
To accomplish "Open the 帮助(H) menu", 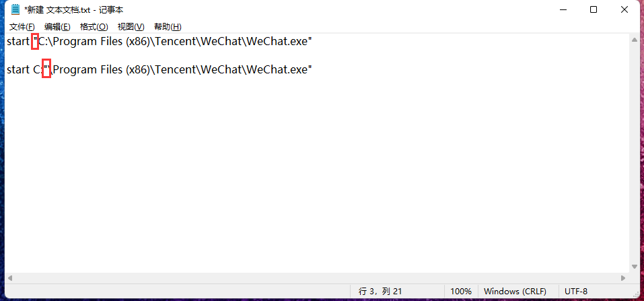I will pos(168,27).
